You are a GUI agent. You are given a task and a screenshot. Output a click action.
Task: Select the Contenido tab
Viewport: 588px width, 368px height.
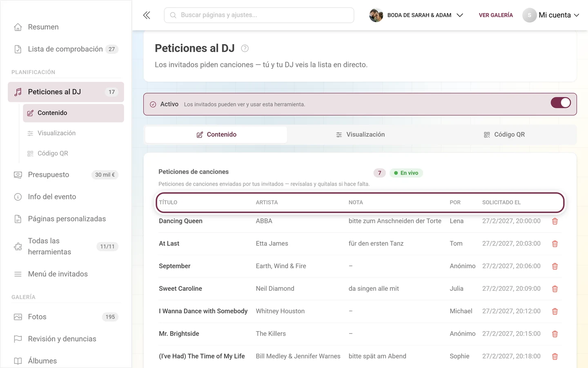click(216, 135)
